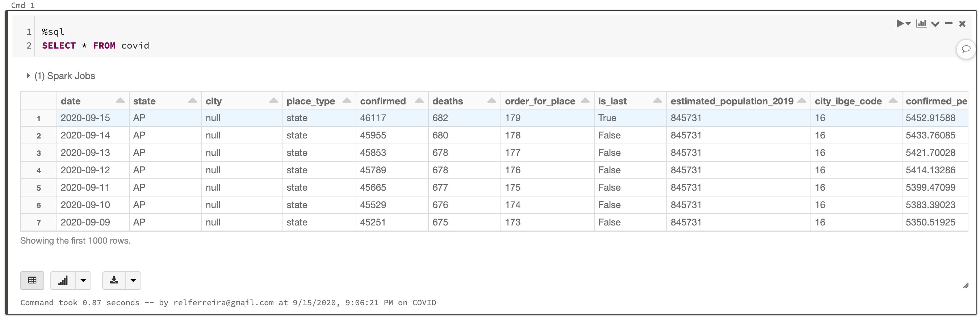Switch to table view icon
The height and width of the screenshot is (319, 980).
(x=32, y=281)
